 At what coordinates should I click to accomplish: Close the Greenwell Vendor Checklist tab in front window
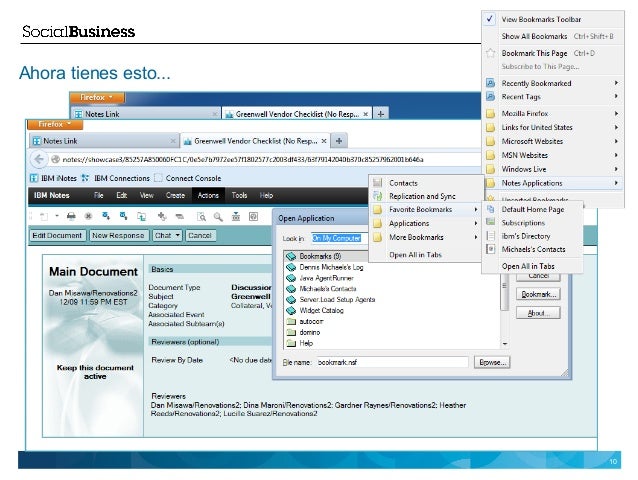[324, 141]
